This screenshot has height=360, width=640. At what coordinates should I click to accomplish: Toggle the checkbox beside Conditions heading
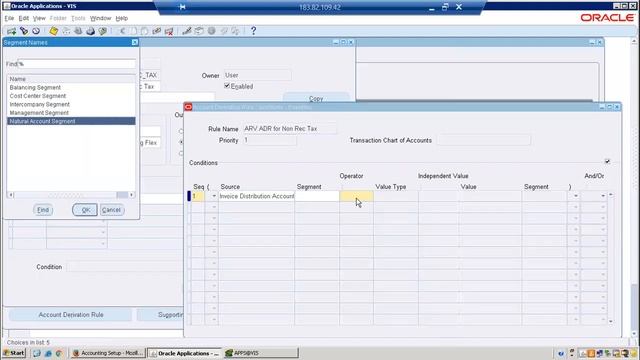[x=607, y=162]
